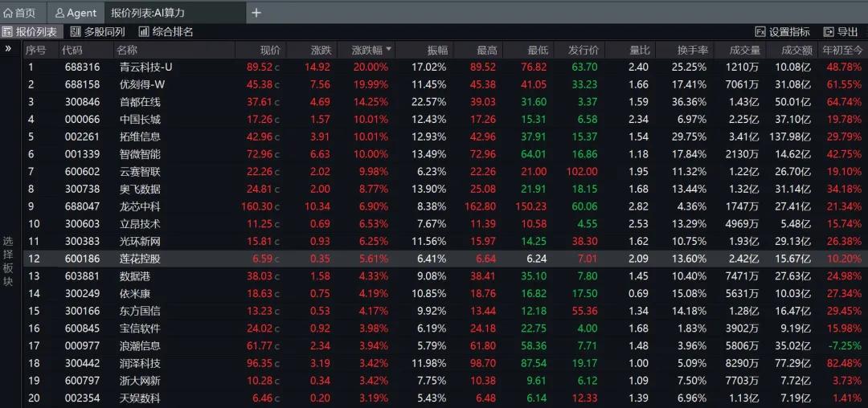Select stock 天娱数科
Screen dimensions: 868x408
(140, 398)
